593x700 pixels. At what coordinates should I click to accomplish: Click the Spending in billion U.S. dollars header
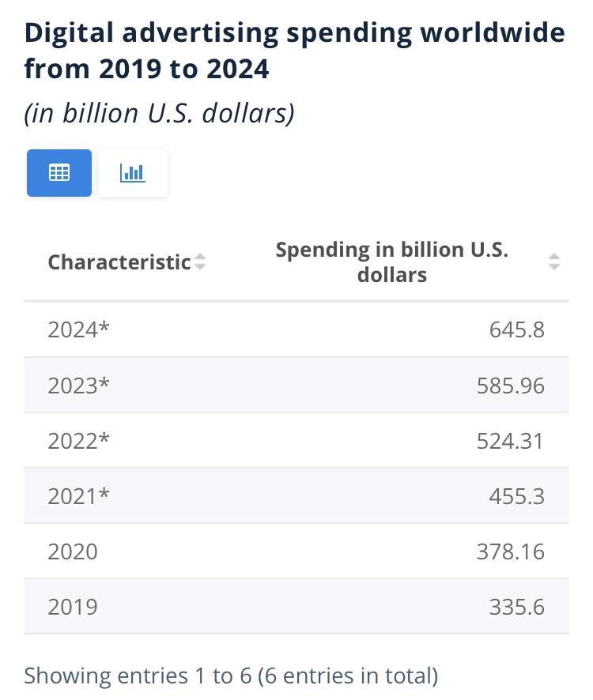pos(392,262)
